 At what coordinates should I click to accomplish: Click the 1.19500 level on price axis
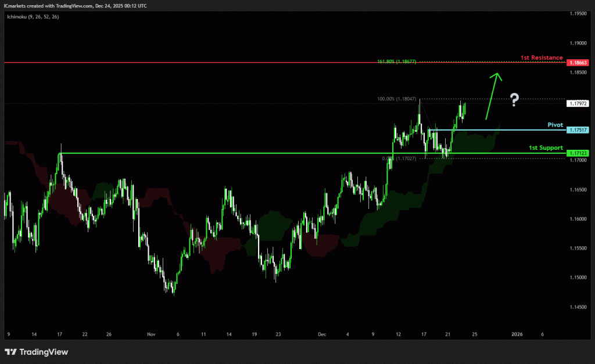click(x=578, y=13)
